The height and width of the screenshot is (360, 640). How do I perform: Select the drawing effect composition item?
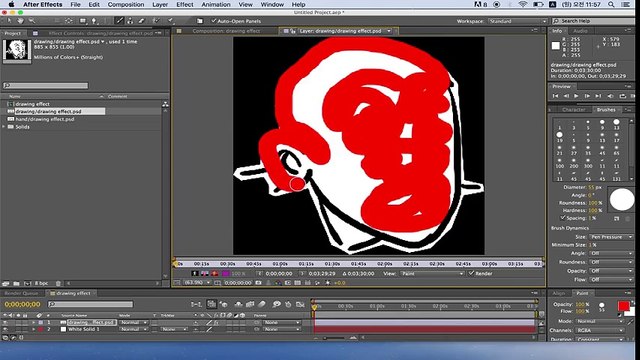coord(32,104)
